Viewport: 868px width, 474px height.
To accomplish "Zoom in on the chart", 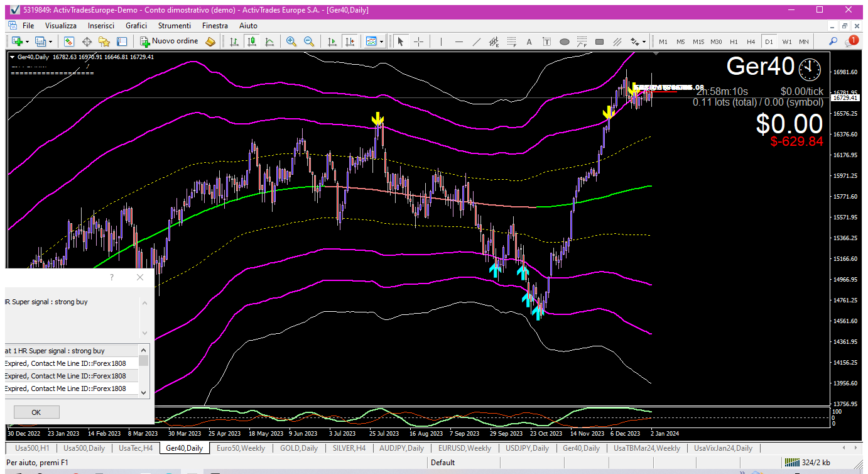I will pyautogui.click(x=291, y=41).
